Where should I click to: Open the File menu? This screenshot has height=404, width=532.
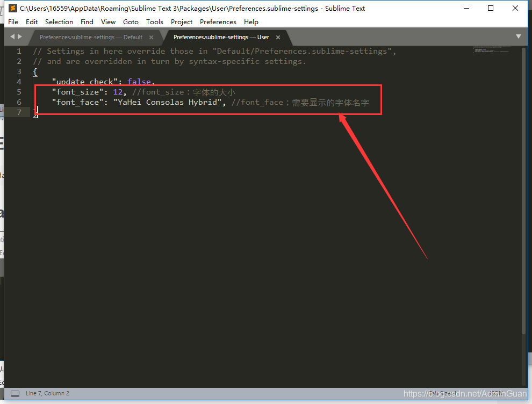point(13,21)
